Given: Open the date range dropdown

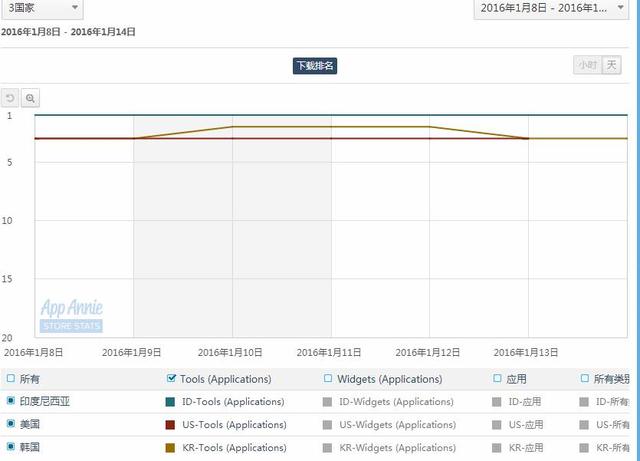Looking at the screenshot, I should coord(555,8).
